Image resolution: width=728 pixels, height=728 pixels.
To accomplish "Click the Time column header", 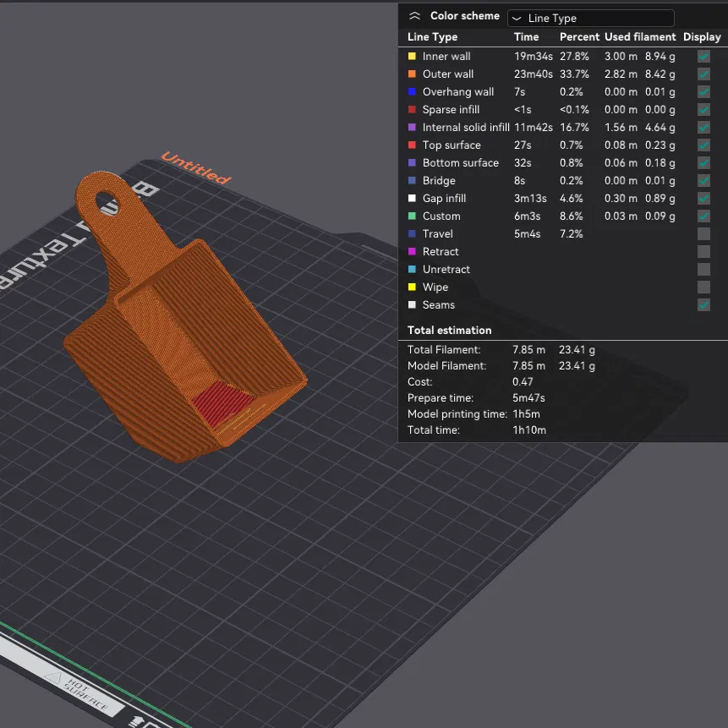I will click(526, 36).
